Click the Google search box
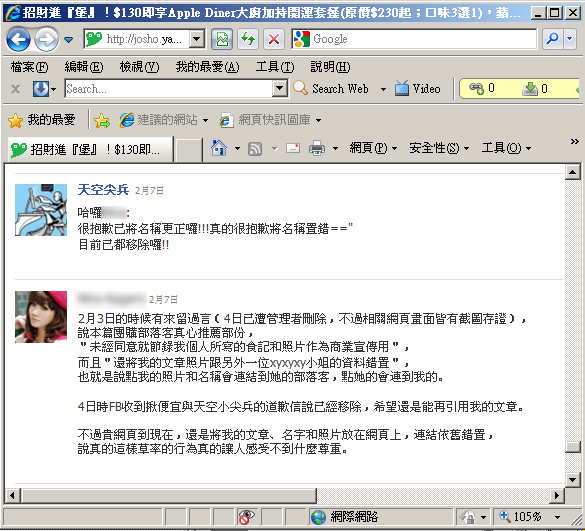585x531 pixels. (x=414, y=39)
